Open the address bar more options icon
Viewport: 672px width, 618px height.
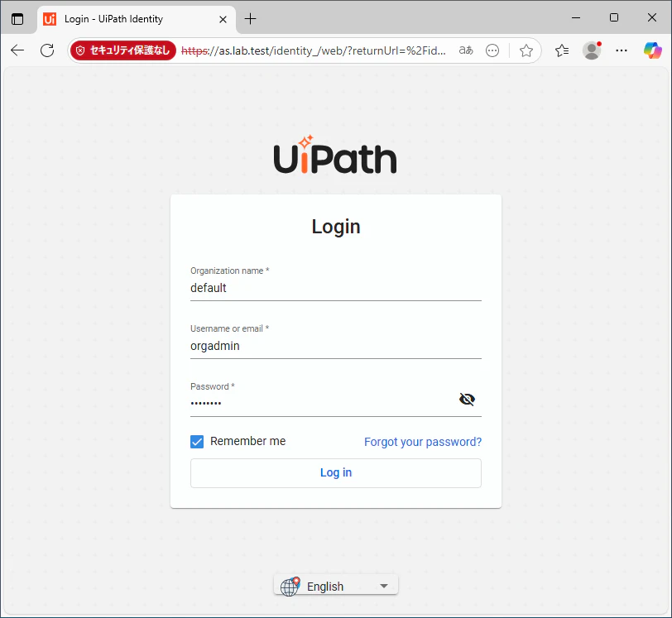pos(492,50)
